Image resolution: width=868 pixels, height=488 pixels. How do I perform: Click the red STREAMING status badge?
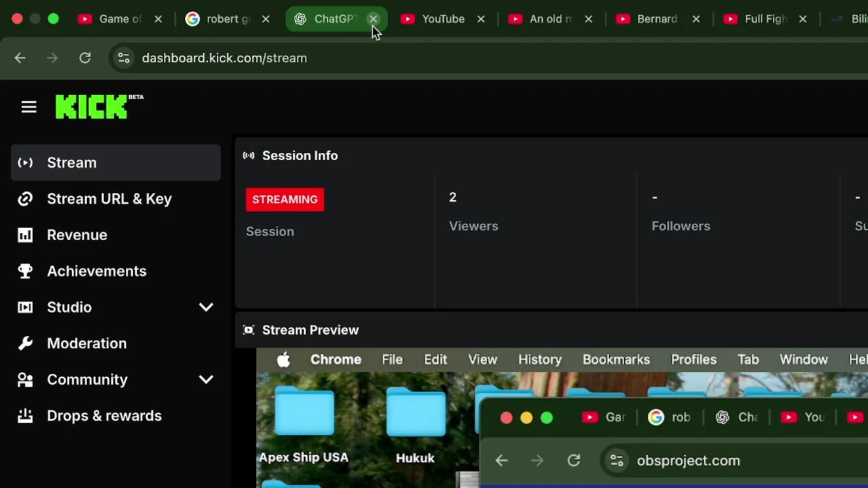(x=285, y=199)
